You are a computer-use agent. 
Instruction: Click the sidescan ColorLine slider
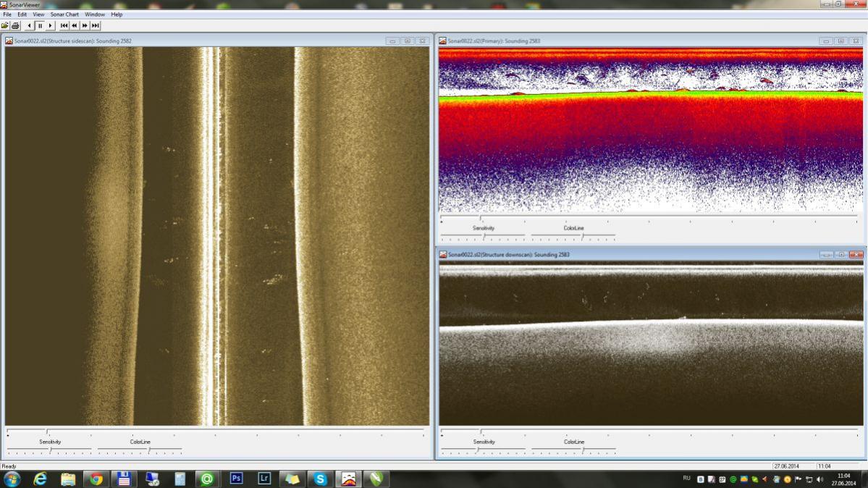point(148,450)
